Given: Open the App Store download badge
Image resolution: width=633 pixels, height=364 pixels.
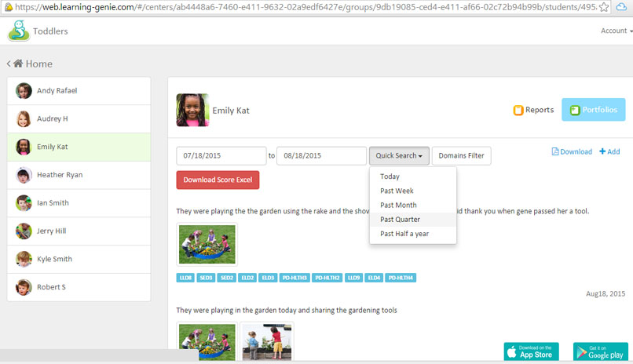Looking at the screenshot, I should coord(531,351).
